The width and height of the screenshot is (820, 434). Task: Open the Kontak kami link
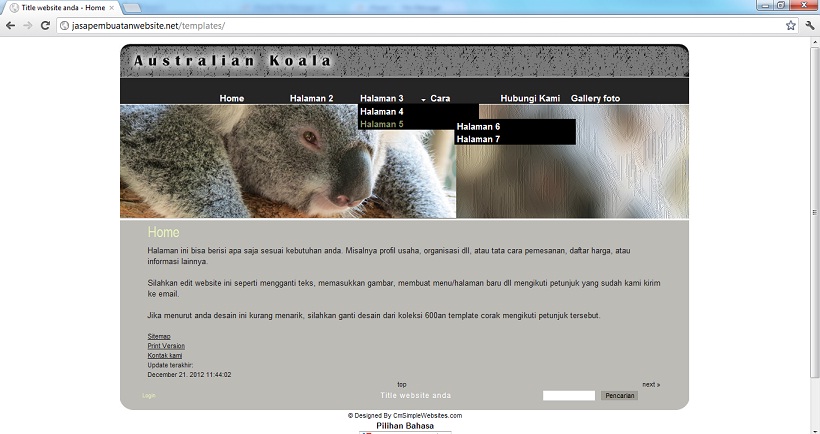165,355
